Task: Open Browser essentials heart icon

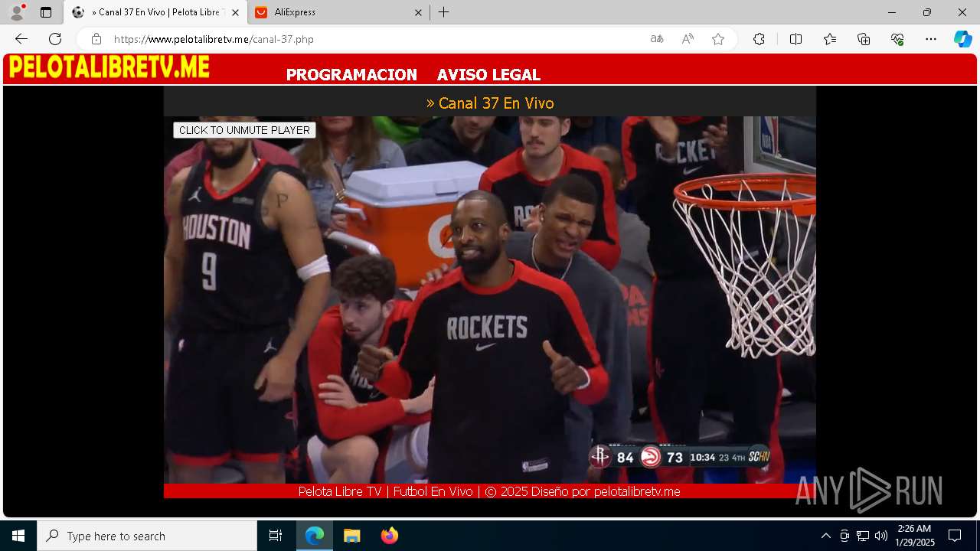Action: [x=897, y=39]
